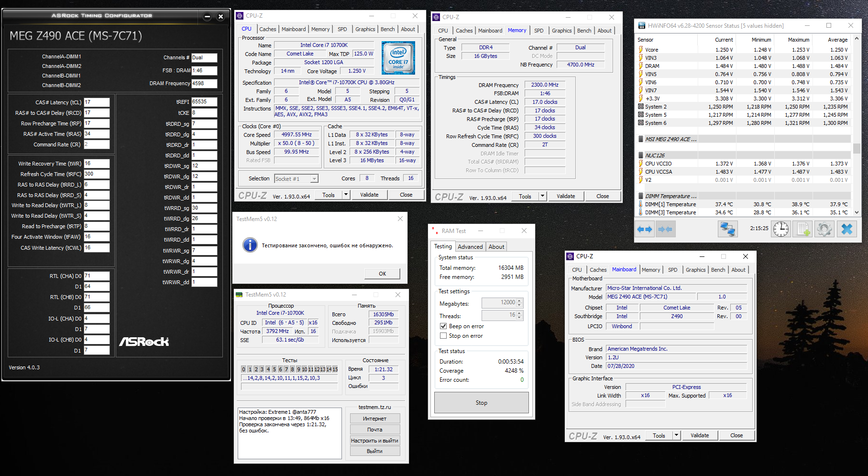
Task: Start HWiNFO logging sheet icon
Action: (803, 229)
